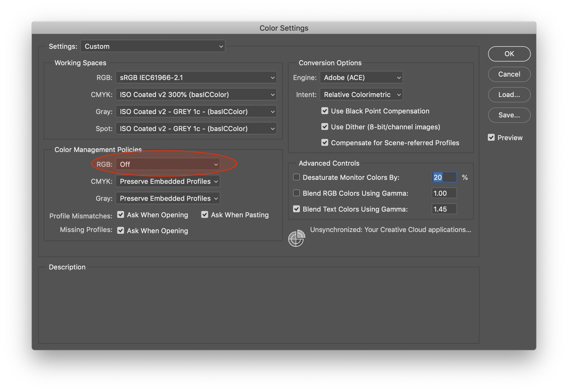Enable Desaturate Monitor Colors By option
This screenshot has height=392, width=568.
click(296, 177)
